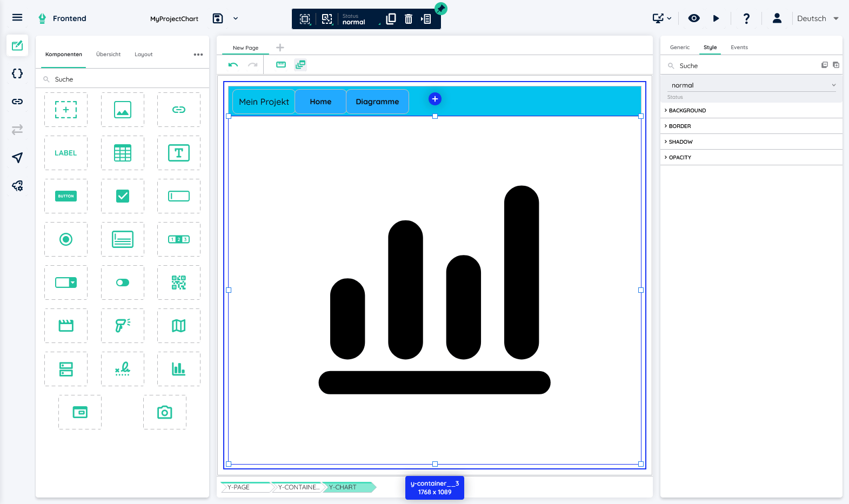Select the chart component in the palette
The image size is (849, 504).
(x=178, y=369)
